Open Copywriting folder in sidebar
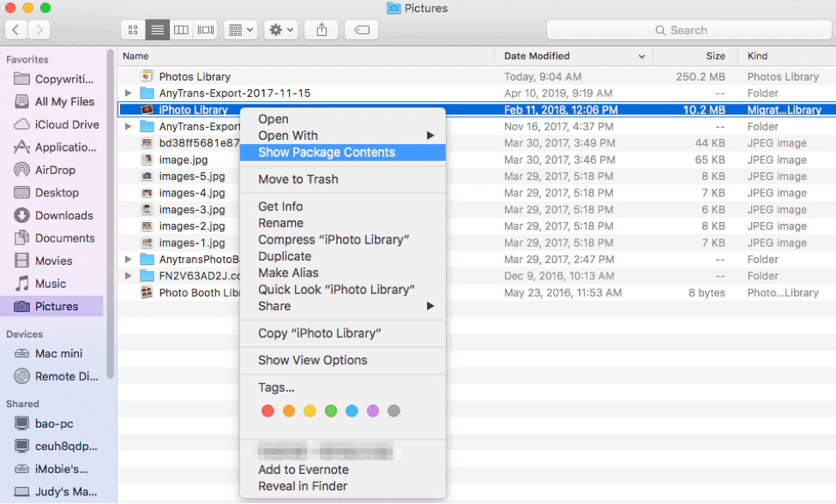 pyautogui.click(x=53, y=79)
